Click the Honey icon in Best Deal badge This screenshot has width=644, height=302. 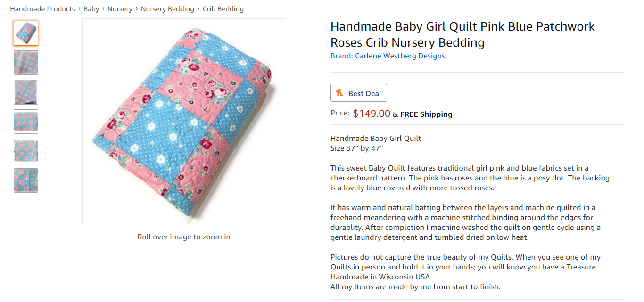(339, 93)
